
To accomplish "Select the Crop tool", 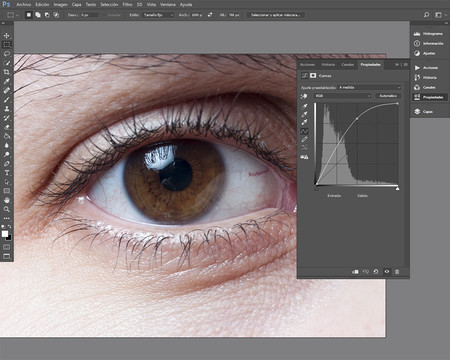I will tap(7, 72).
